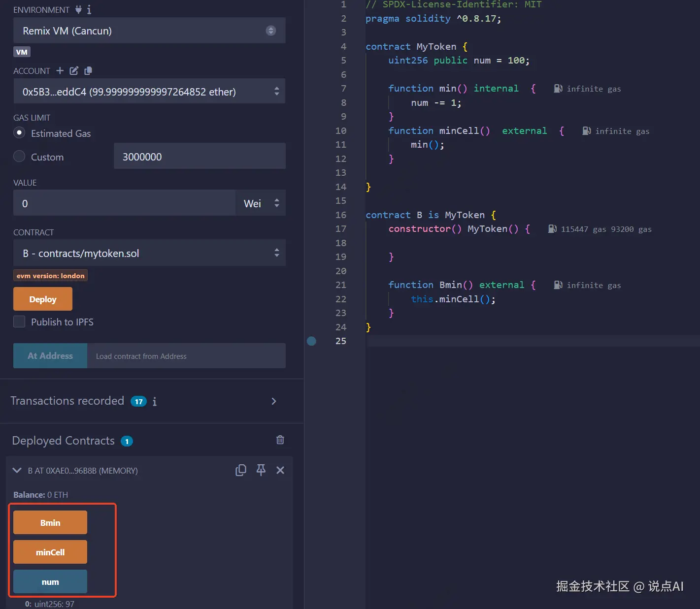Click code line 'contract B is MyToken {'

(431, 215)
